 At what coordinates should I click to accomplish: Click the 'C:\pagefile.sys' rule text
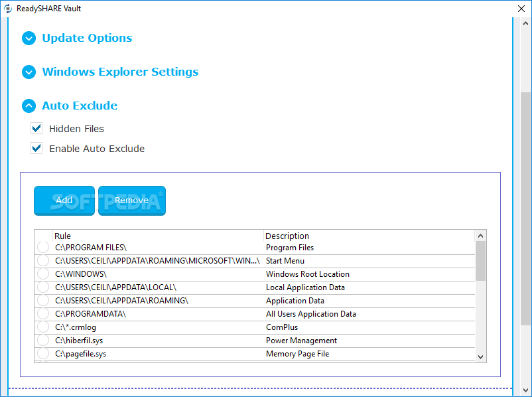(81, 354)
